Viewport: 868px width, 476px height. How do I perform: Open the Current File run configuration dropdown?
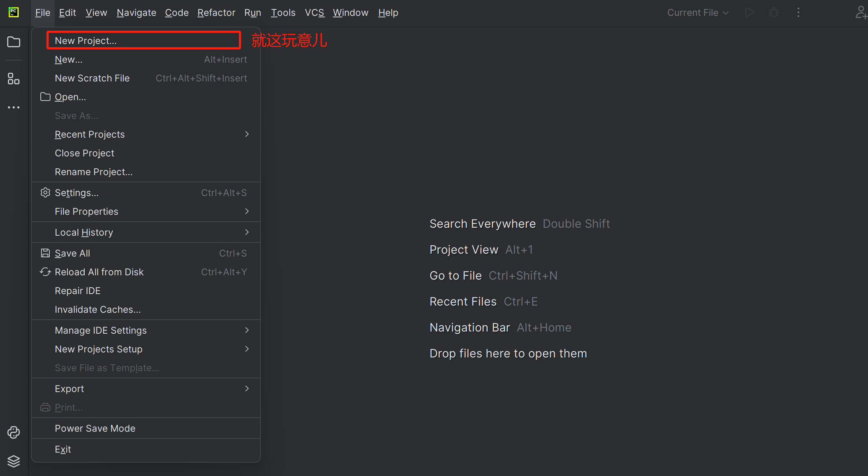[698, 13]
